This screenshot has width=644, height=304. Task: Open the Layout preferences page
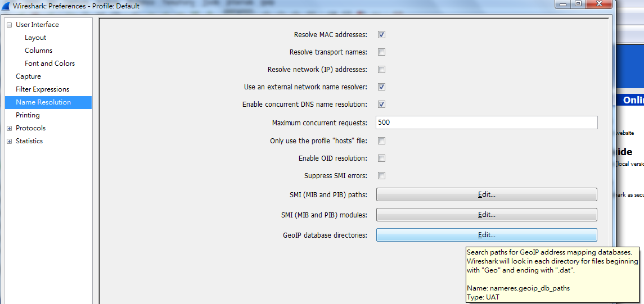[35, 38]
